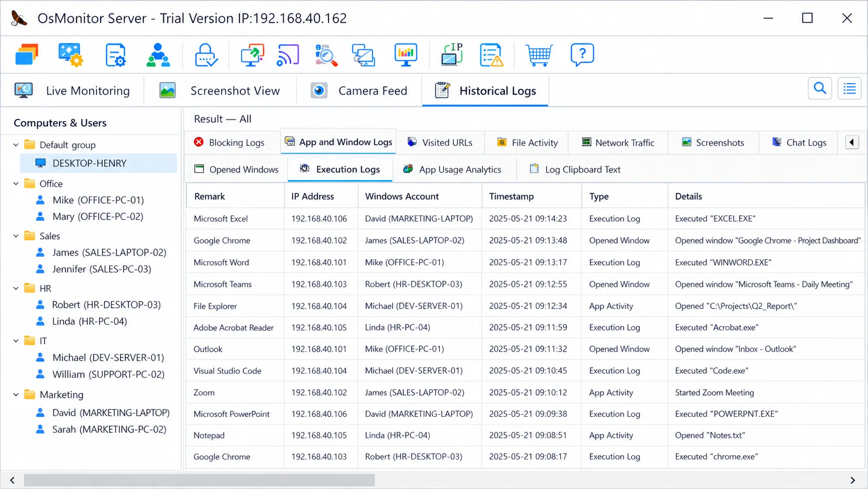Open the user group management icon

[158, 55]
